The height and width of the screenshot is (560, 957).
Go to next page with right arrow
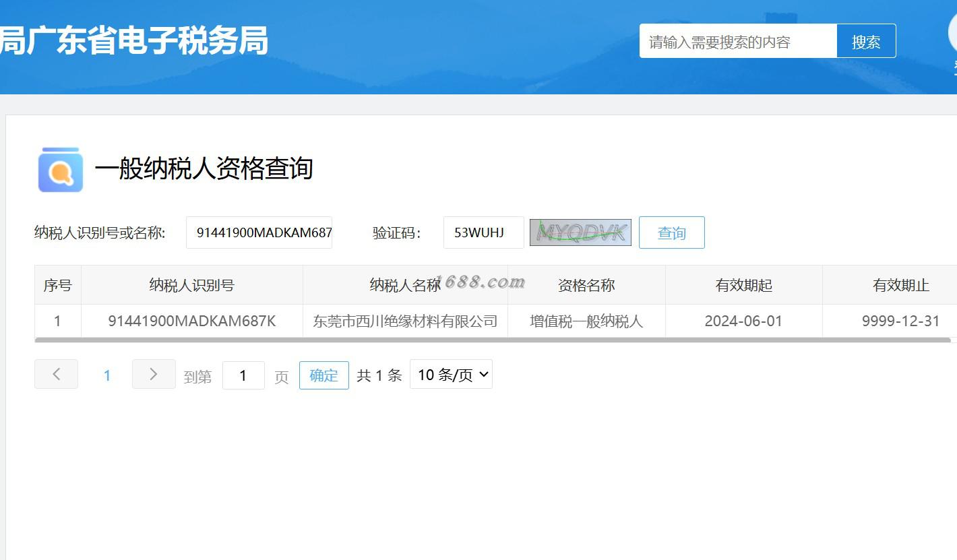click(x=154, y=374)
